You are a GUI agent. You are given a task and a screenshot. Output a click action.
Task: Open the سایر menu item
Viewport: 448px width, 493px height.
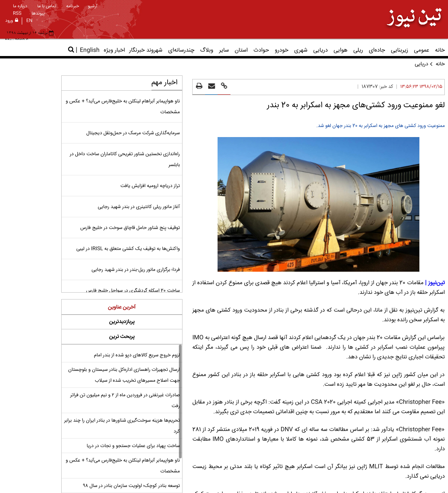[x=224, y=50]
